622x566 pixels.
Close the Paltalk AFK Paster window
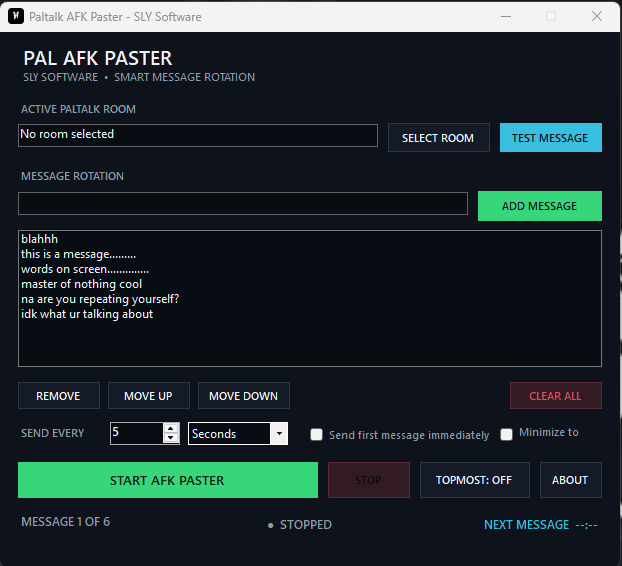[597, 16]
